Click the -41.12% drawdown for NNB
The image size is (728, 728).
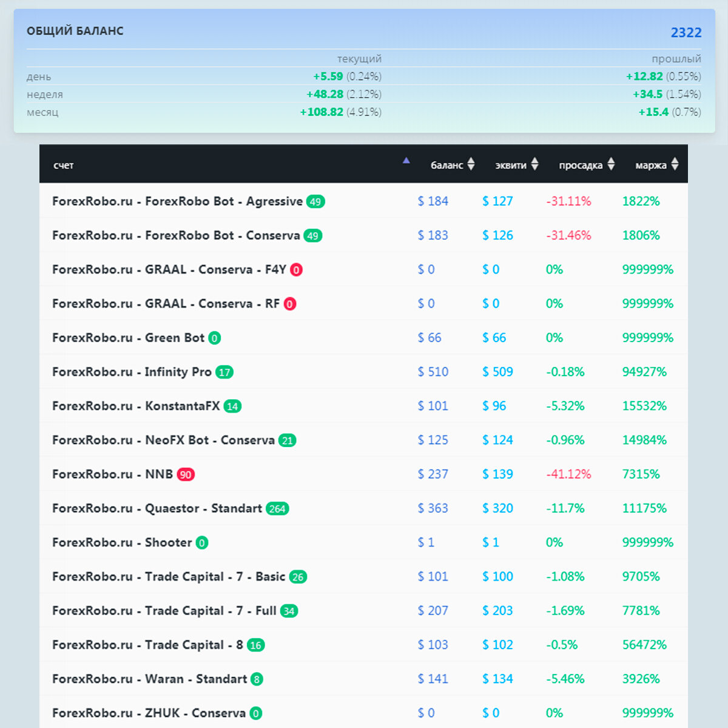(x=568, y=474)
